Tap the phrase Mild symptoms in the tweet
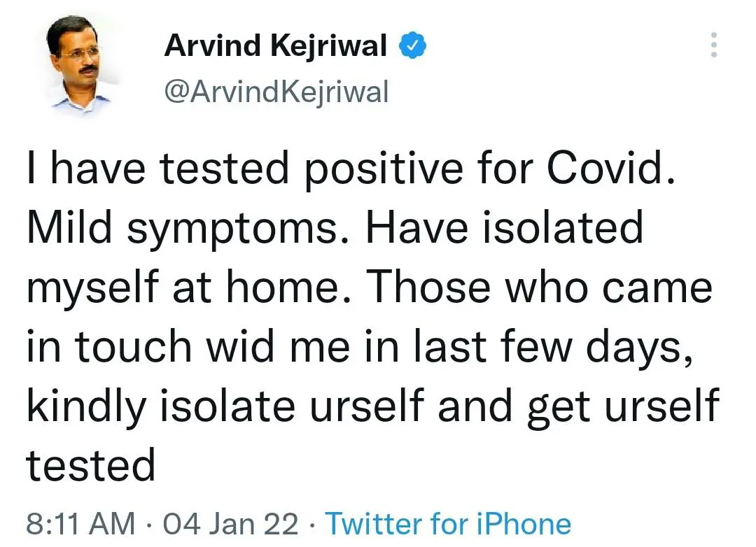Screen dimensions: 756x547 tap(181, 227)
